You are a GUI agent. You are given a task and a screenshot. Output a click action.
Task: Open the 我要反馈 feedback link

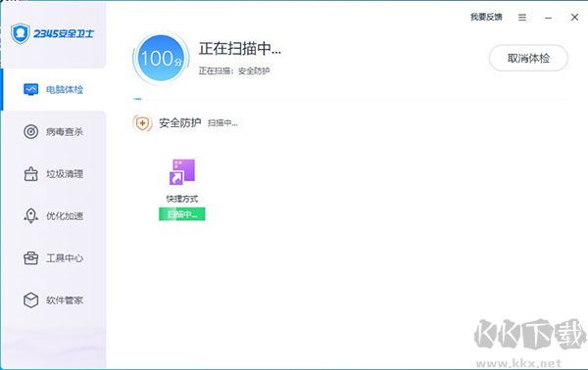tap(486, 17)
